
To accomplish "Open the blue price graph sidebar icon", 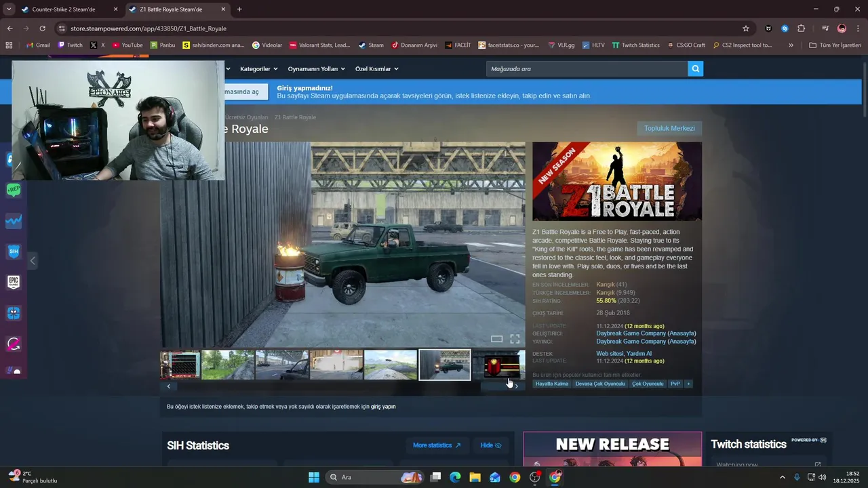I will (x=14, y=221).
